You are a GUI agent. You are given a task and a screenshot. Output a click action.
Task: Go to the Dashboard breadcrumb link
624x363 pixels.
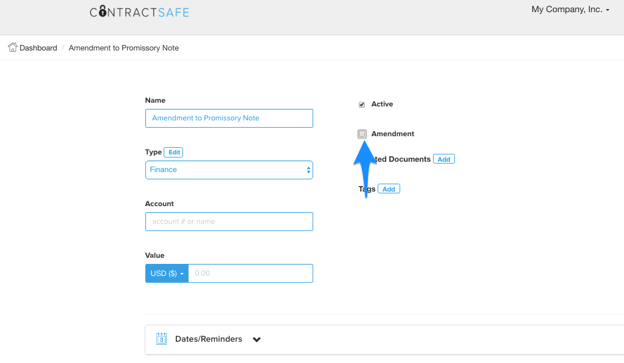pyautogui.click(x=38, y=48)
